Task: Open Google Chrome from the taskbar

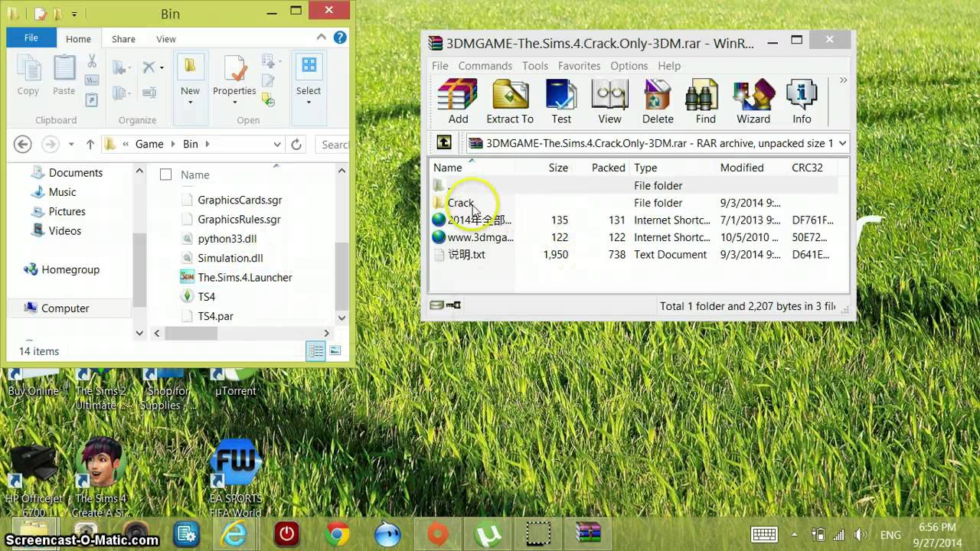Action: click(x=338, y=533)
